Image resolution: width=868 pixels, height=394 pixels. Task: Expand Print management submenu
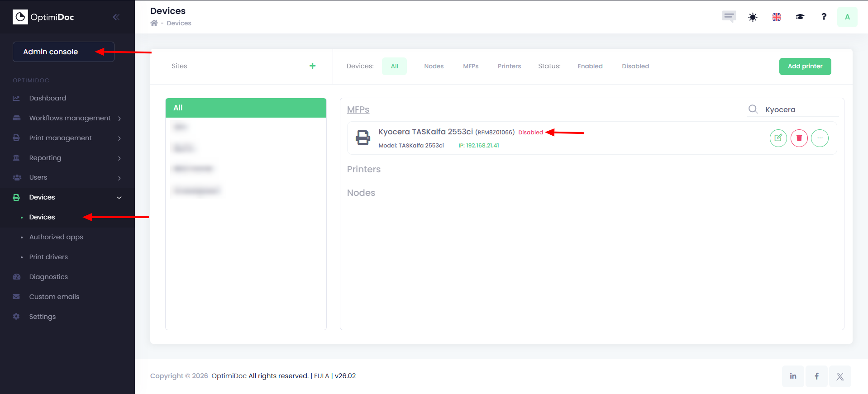[x=61, y=138]
